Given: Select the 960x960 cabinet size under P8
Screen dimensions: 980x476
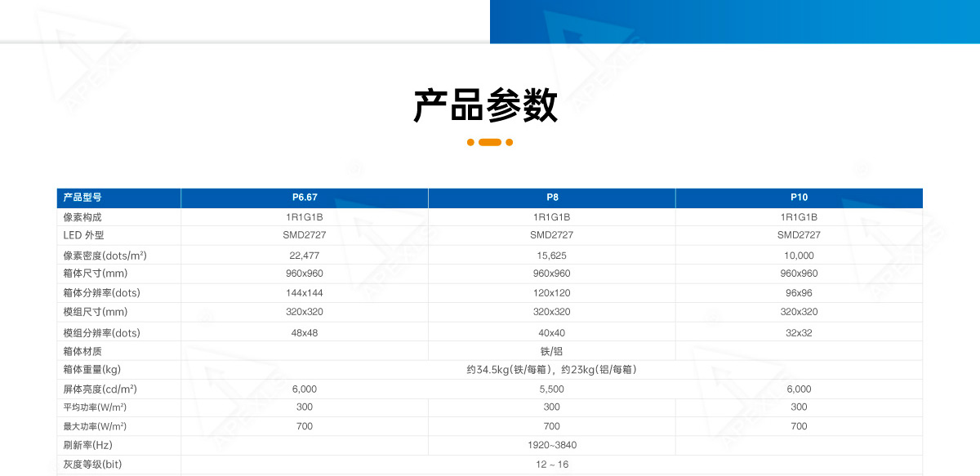Looking at the screenshot, I should pos(552,274).
